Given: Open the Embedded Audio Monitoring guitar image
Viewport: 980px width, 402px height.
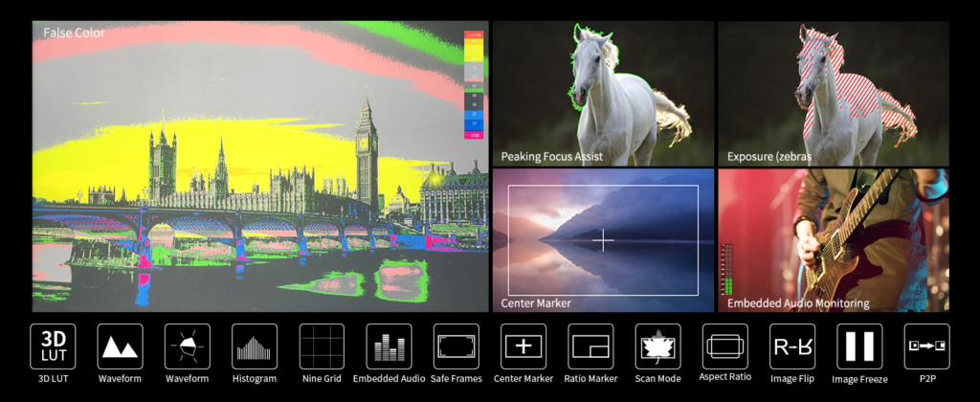Looking at the screenshot, I should [834, 240].
